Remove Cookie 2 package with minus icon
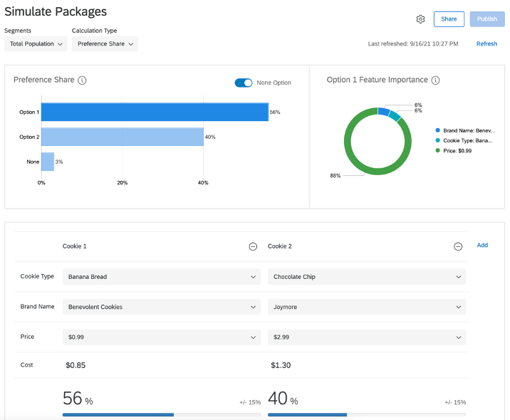The width and height of the screenshot is (510, 420). 458,246
